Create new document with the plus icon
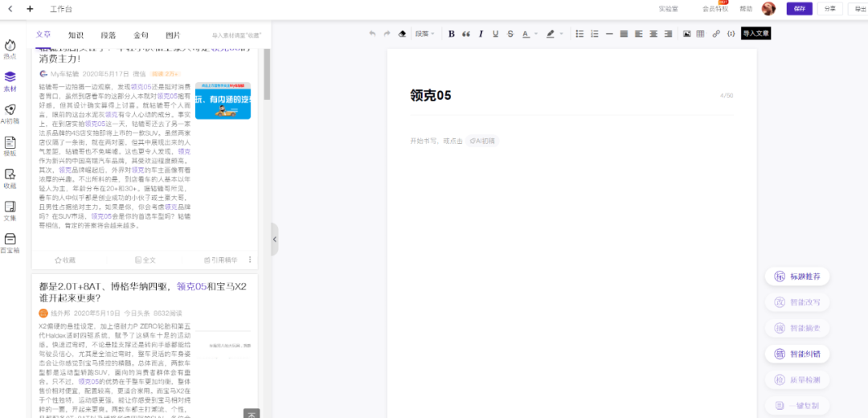 tap(30, 9)
